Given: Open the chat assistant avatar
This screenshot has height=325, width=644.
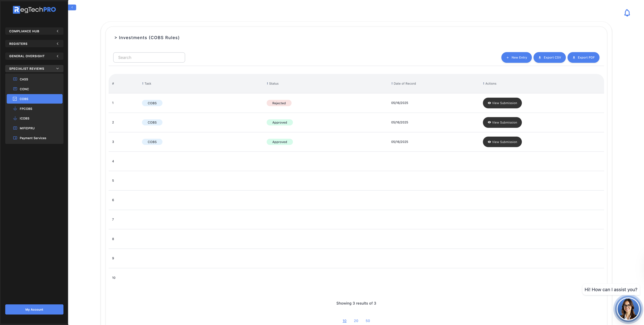Looking at the screenshot, I should pos(628,309).
